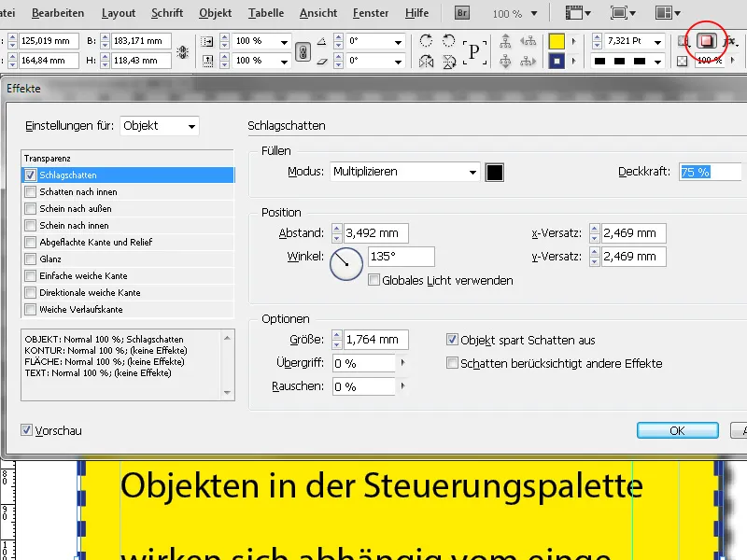
Task: Flip the object horizontally
Action: point(426,61)
